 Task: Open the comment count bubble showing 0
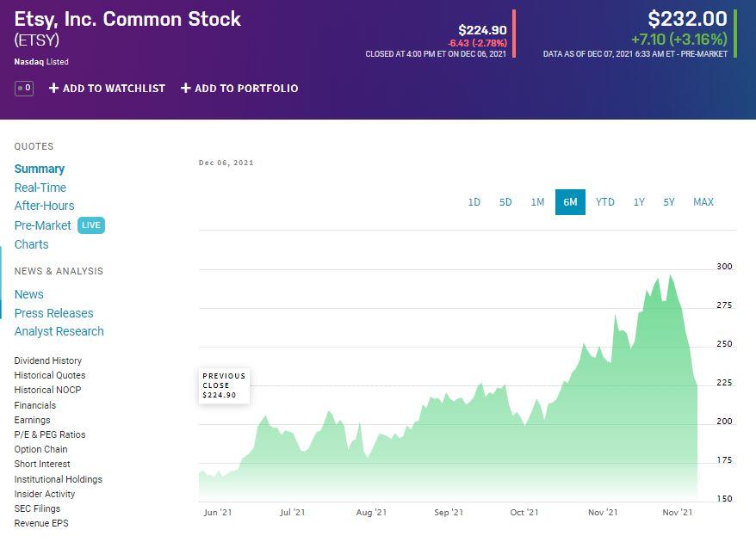[24, 88]
